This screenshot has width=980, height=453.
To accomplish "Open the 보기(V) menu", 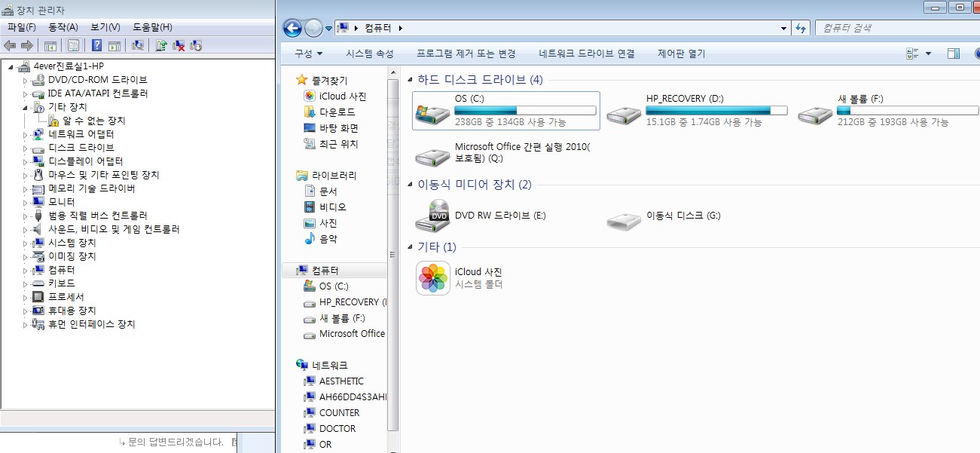I will [105, 27].
